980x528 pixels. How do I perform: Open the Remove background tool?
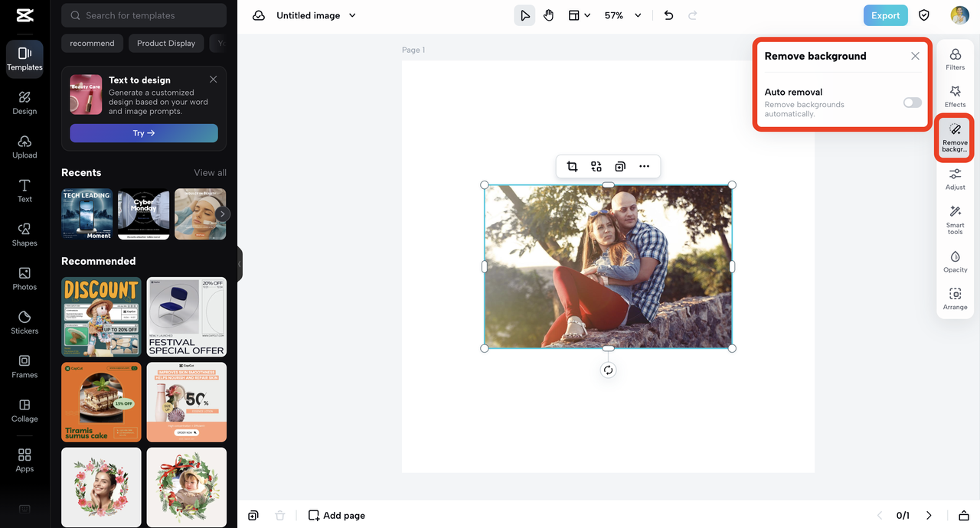[955, 138]
